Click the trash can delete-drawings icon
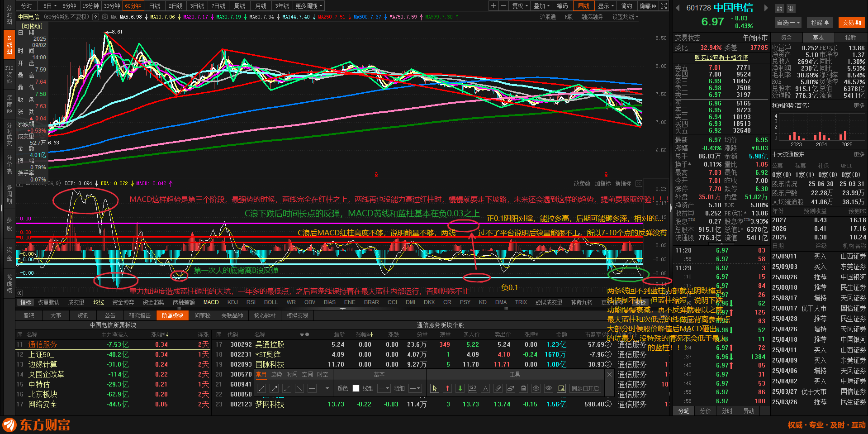Viewport: 868px width, 434px height. tap(523, 388)
